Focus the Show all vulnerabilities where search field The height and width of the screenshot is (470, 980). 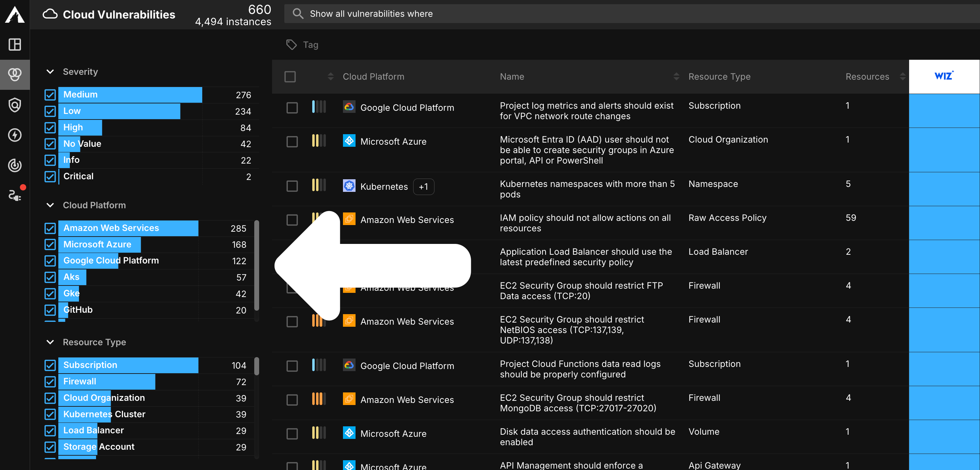pyautogui.click(x=631, y=14)
